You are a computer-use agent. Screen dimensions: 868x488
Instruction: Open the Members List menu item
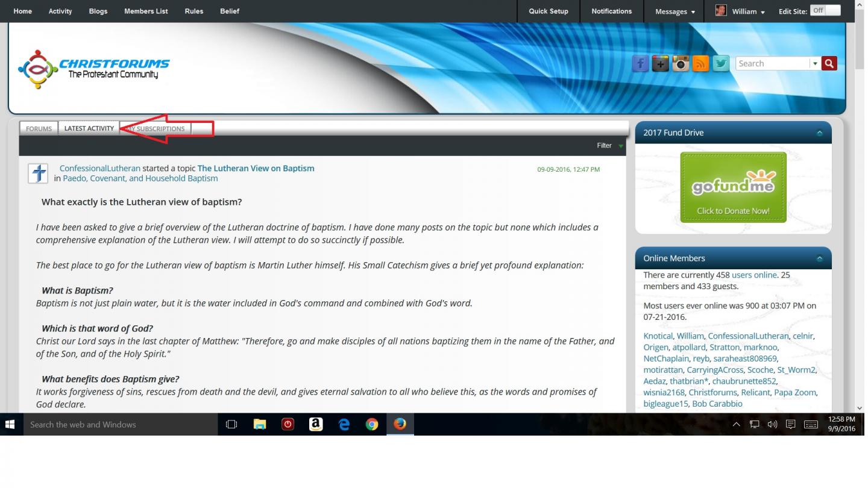(x=146, y=11)
